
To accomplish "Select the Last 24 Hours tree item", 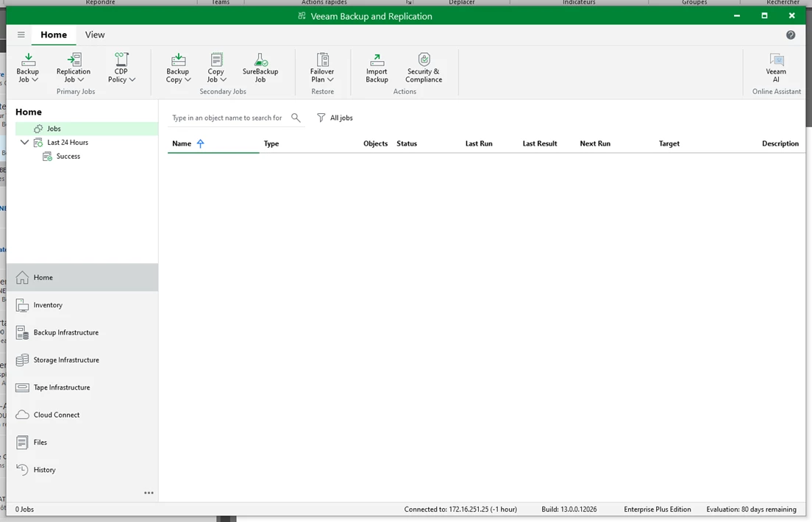I will 68,143.
